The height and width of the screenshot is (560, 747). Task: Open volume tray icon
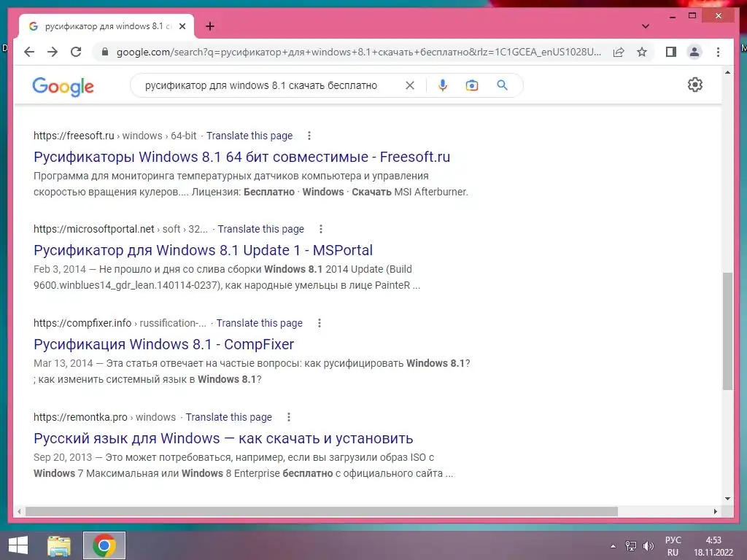point(649,546)
